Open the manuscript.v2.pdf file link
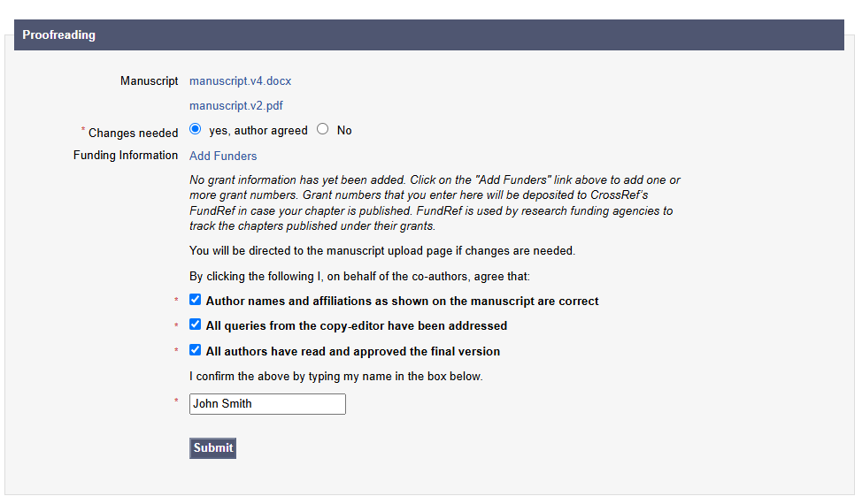The image size is (862, 504). coord(235,105)
